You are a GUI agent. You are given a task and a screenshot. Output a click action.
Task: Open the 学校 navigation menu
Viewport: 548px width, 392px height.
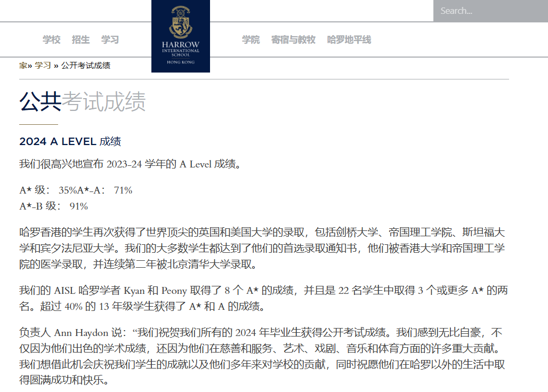[x=52, y=40]
